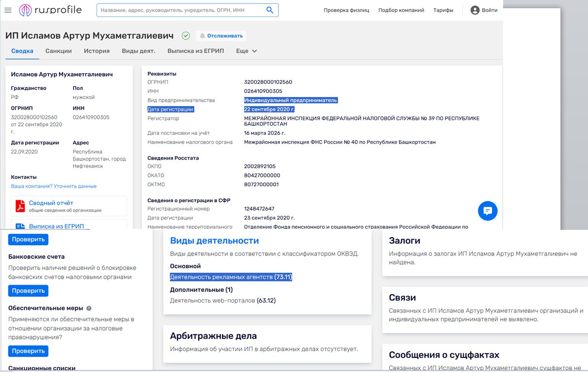Click the date 16 марта 2026 г.

coord(264,133)
